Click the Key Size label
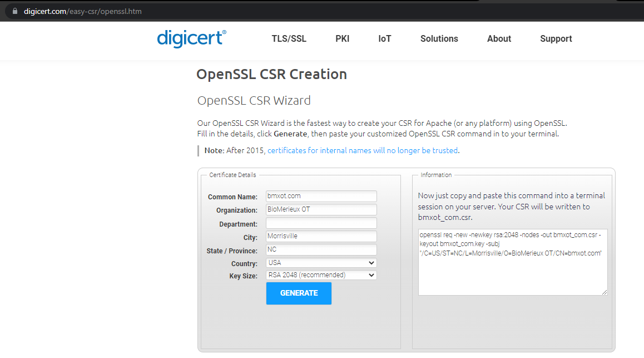Screen dimensions: 644x358 tap(244, 276)
